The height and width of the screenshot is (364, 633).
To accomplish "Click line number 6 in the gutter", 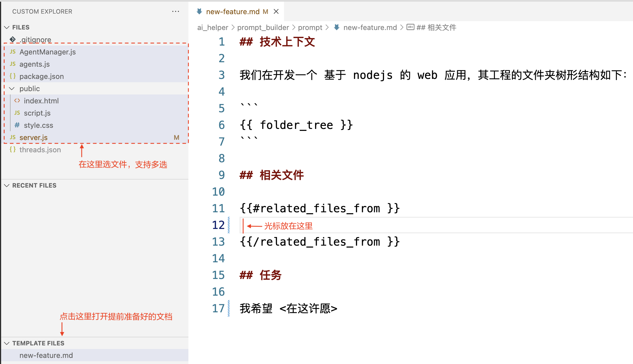I will click(x=221, y=125).
